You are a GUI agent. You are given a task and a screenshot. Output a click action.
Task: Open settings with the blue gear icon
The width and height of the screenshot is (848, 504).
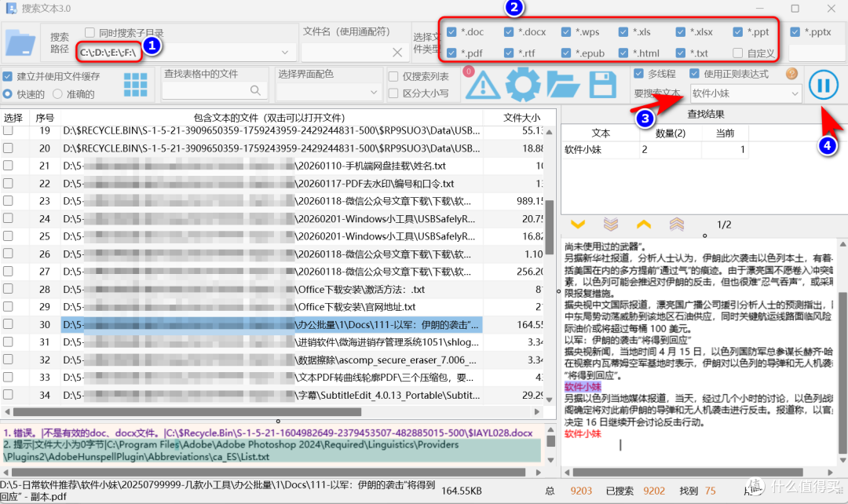click(x=522, y=84)
